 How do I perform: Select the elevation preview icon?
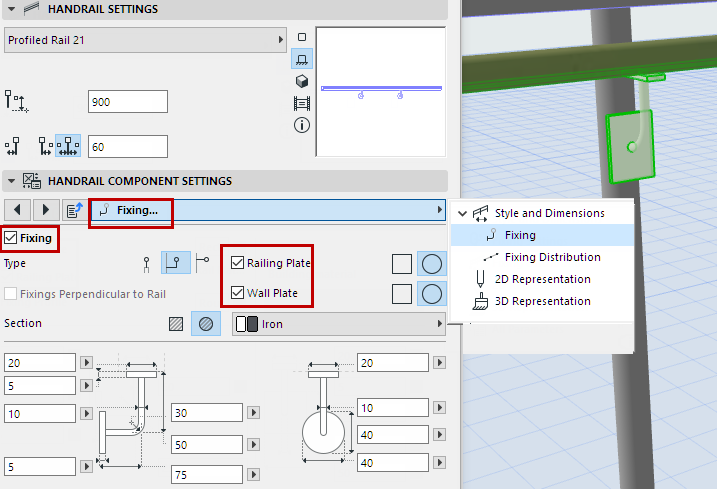(x=302, y=59)
